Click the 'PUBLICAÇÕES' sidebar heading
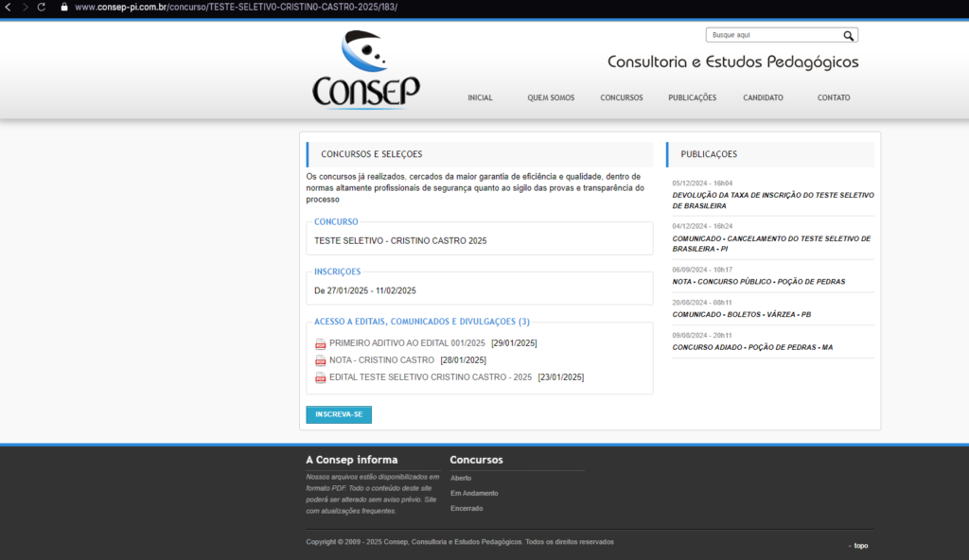969x560 pixels. click(709, 154)
